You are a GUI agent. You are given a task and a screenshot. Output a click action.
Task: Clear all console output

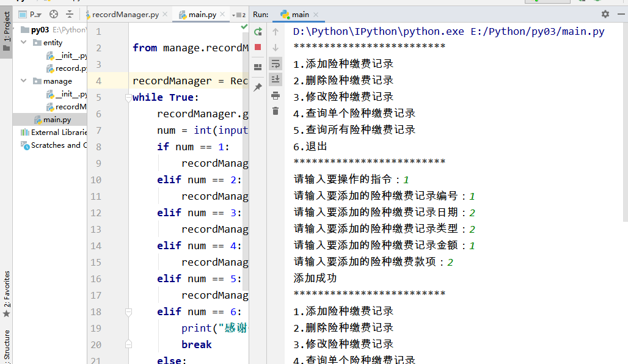click(x=276, y=111)
